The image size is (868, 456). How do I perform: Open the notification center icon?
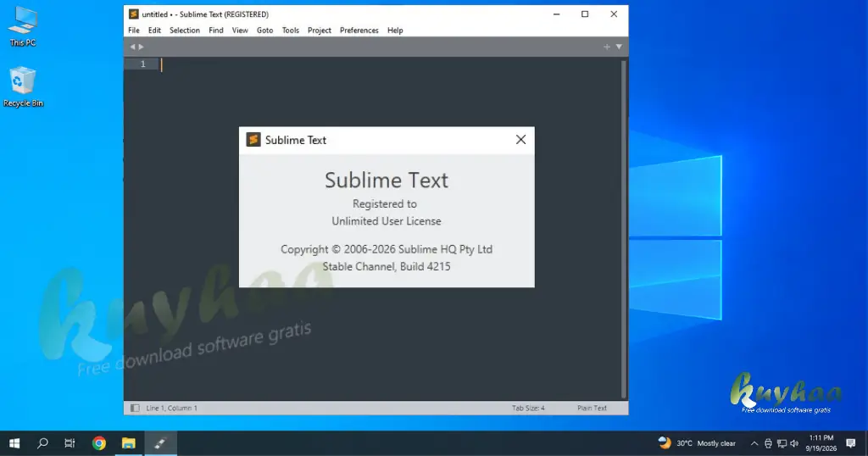pos(851,443)
